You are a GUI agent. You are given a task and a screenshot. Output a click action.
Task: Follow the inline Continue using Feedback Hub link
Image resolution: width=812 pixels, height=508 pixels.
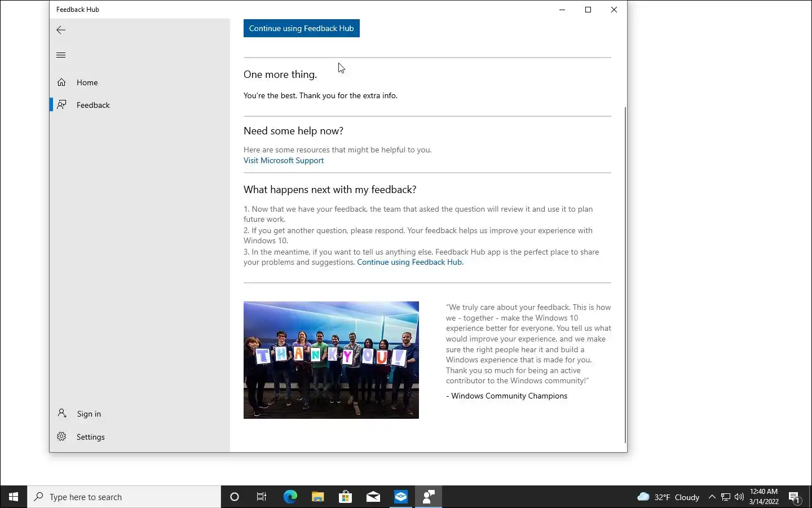coord(411,262)
